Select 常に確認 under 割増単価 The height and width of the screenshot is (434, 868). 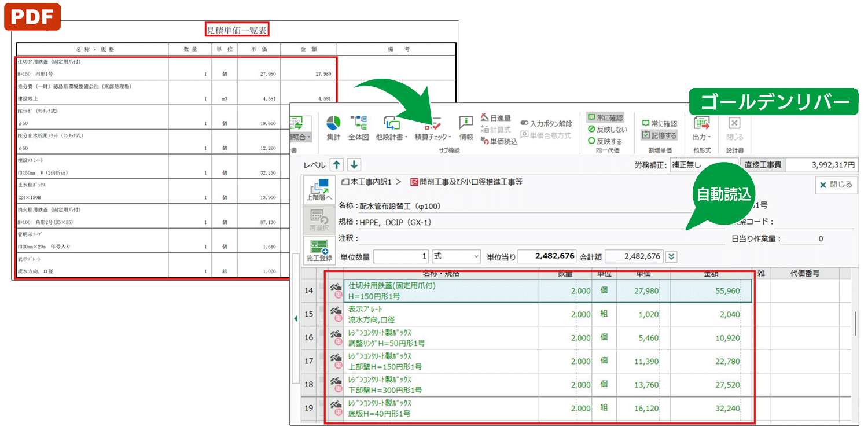660,123
